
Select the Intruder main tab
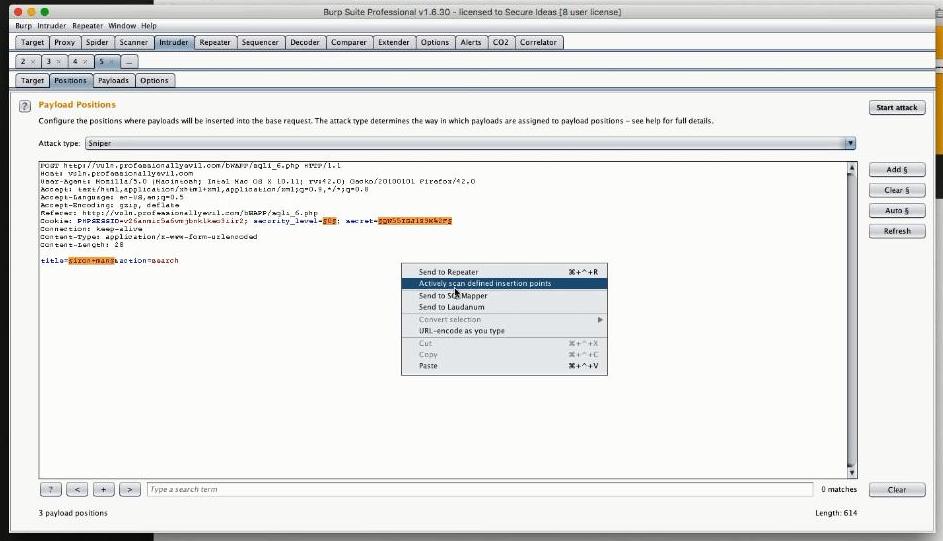[174, 42]
